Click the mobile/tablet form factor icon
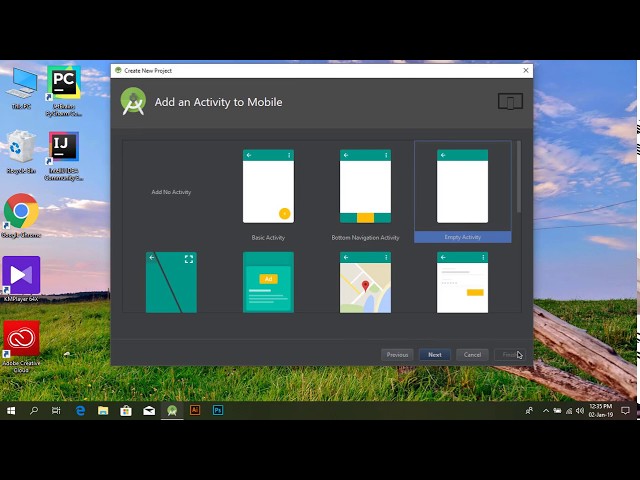Image resolution: width=640 pixels, height=480 pixels. coord(510,101)
